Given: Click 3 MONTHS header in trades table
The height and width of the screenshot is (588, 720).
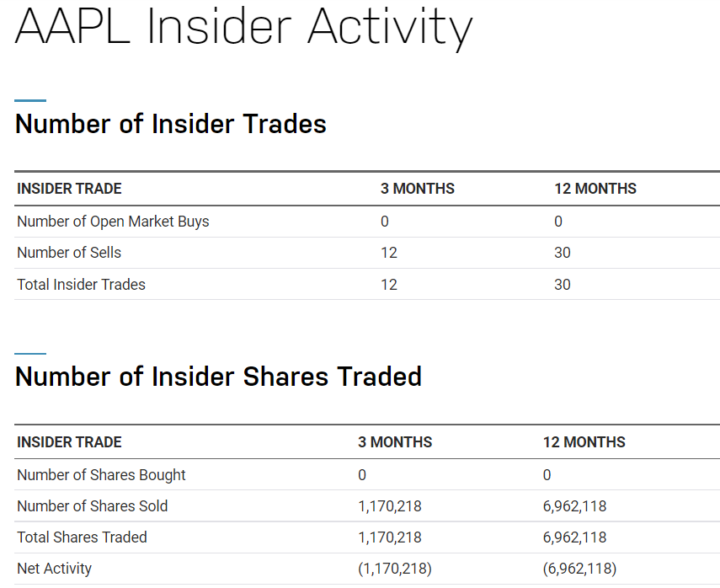Looking at the screenshot, I should coord(418,189).
